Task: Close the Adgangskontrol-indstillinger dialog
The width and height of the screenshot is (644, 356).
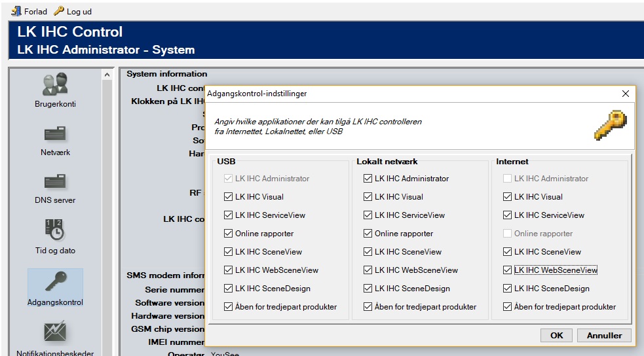Action: pos(625,94)
